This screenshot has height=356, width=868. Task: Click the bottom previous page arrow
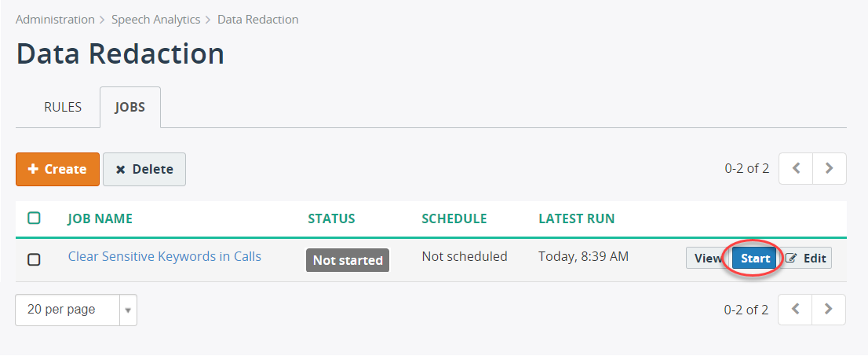(x=795, y=310)
